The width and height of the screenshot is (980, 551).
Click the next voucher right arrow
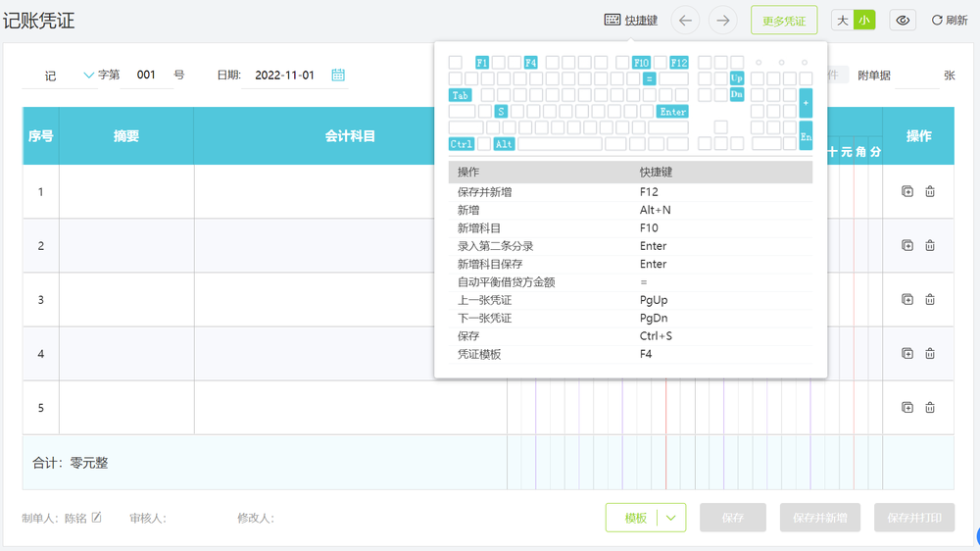coord(723,21)
